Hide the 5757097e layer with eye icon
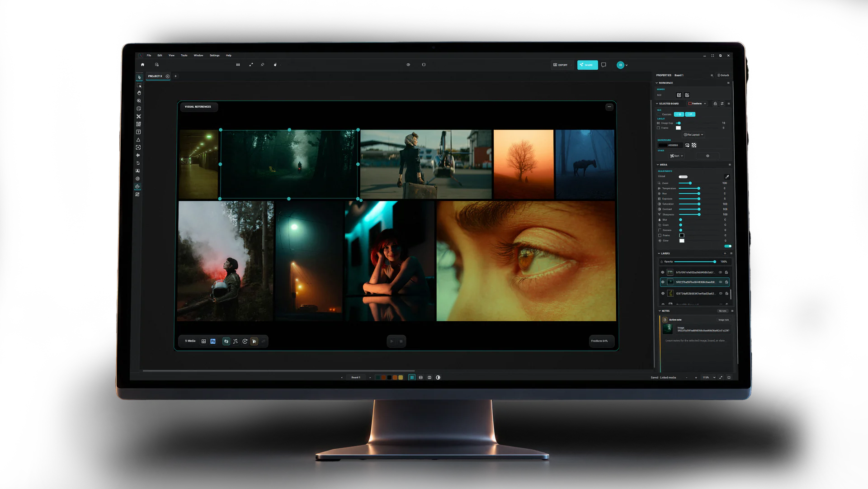The image size is (868, 489). pyautogui.click(x=663, y=272)
